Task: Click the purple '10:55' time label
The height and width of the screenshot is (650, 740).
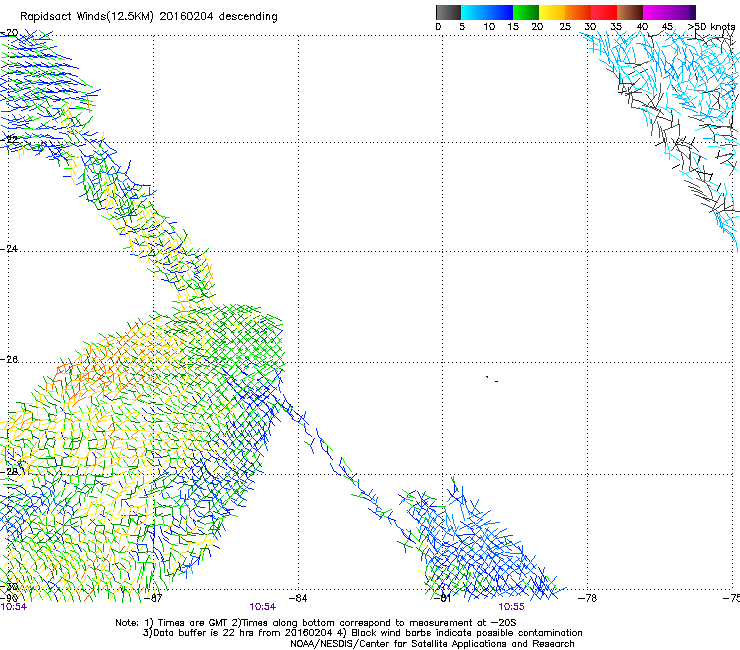Action: click(512, 607)
